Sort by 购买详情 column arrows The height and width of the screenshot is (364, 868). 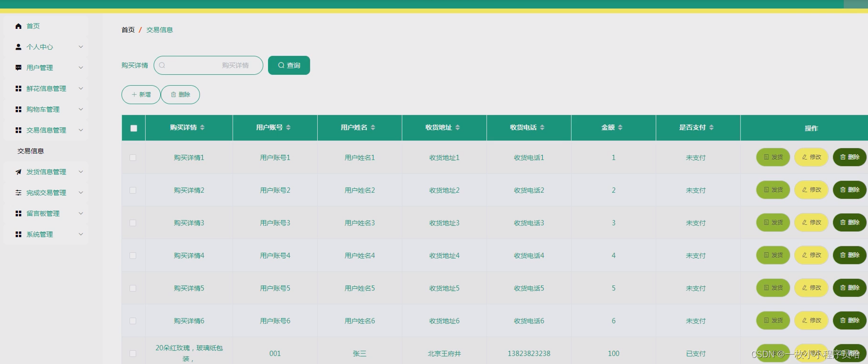[202, 127]
